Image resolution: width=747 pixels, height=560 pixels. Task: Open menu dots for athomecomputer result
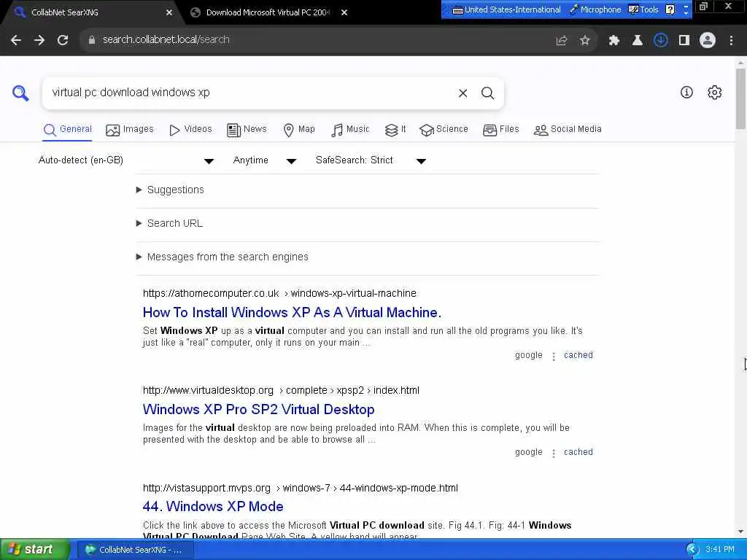tap(554, 356)
